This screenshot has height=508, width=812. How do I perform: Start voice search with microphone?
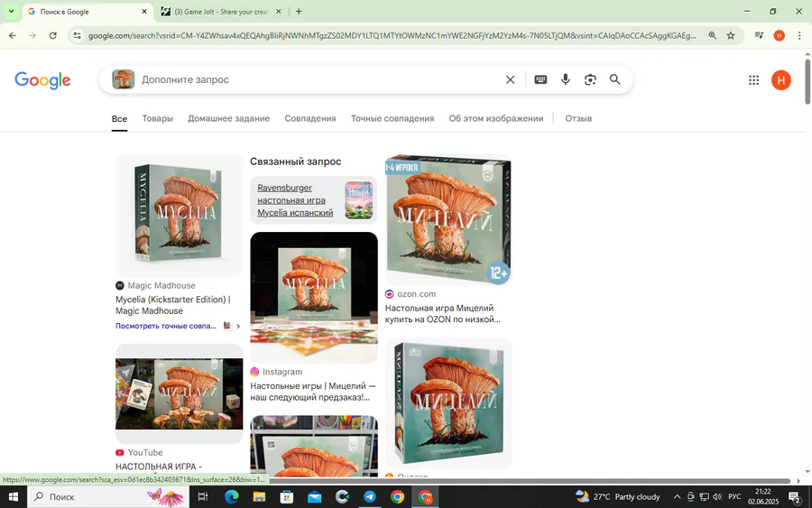(566, 79)
